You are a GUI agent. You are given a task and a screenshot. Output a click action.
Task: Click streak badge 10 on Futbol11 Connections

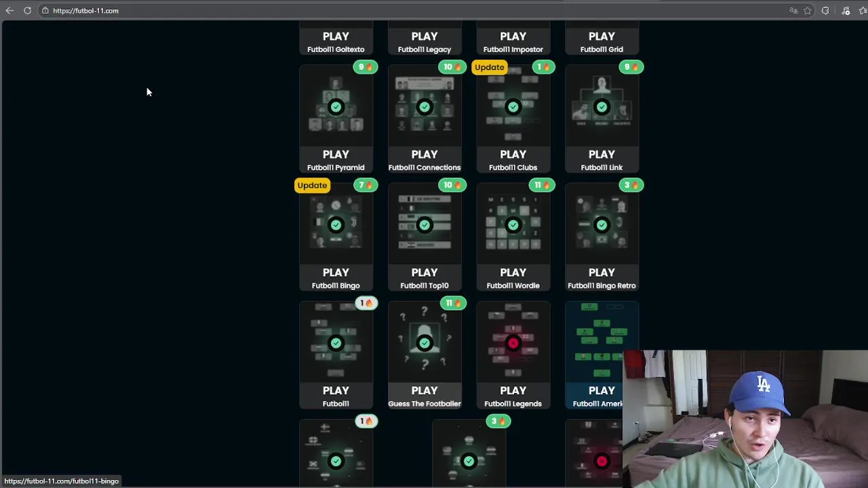coord(452,67)
